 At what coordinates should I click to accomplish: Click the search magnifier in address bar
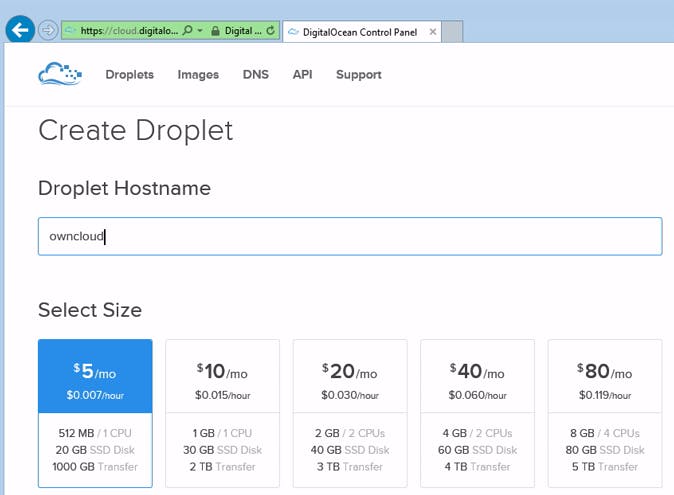pyautogui.click(x=187, y=31)
